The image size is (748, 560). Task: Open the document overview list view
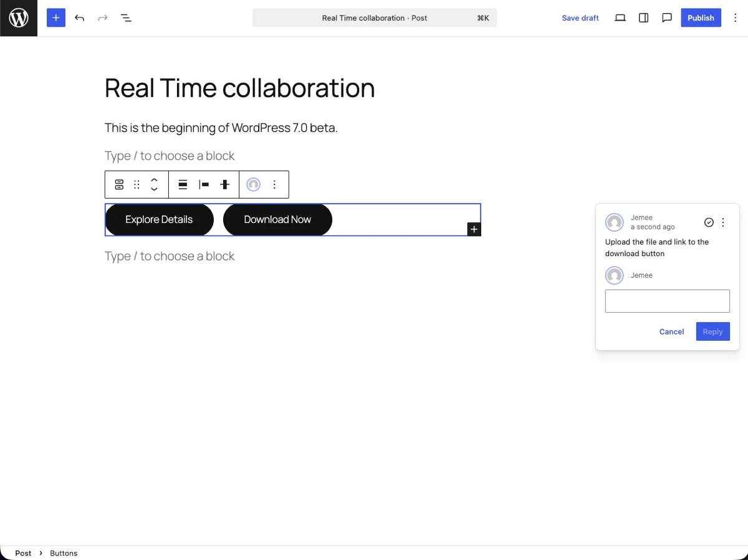click(126, 17)
